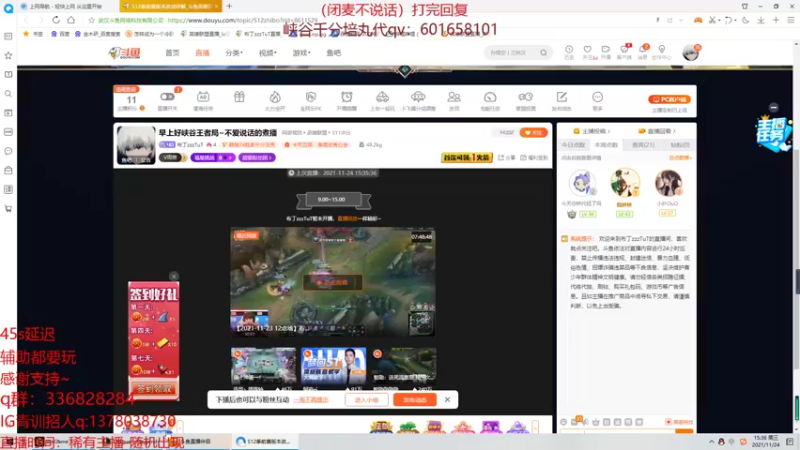
Task: Expand the 直播回看 link
Action: click(657, 131)
